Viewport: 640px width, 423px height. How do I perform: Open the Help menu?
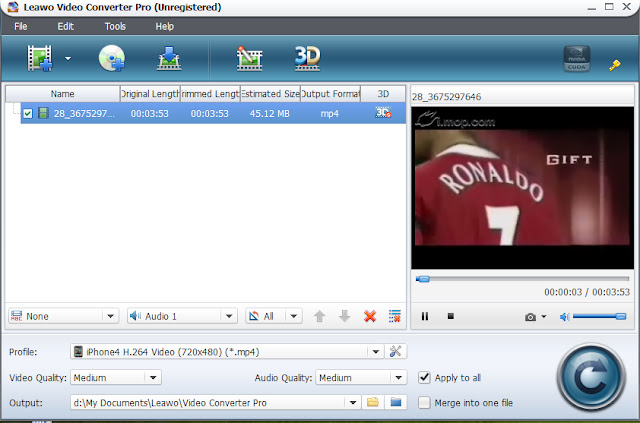tap(164, 27)
